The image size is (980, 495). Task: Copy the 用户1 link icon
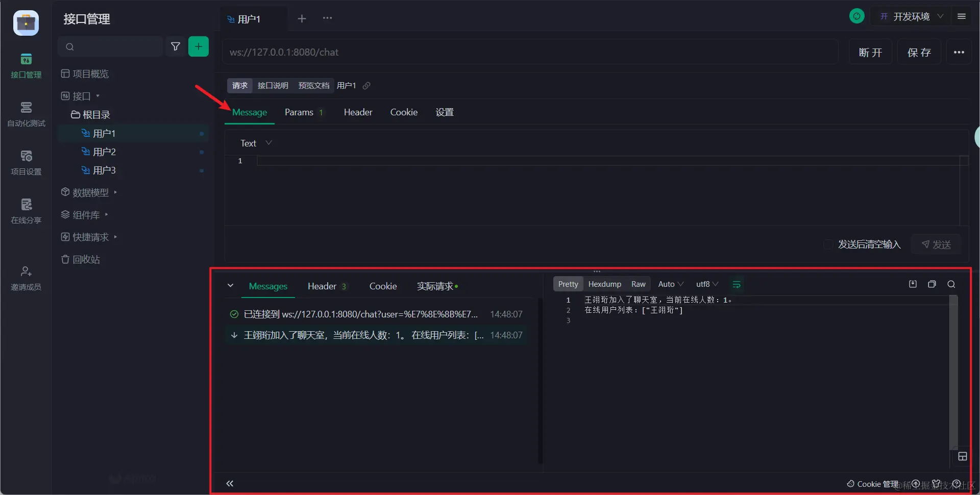pyautogui.click(x=366, y=86)
